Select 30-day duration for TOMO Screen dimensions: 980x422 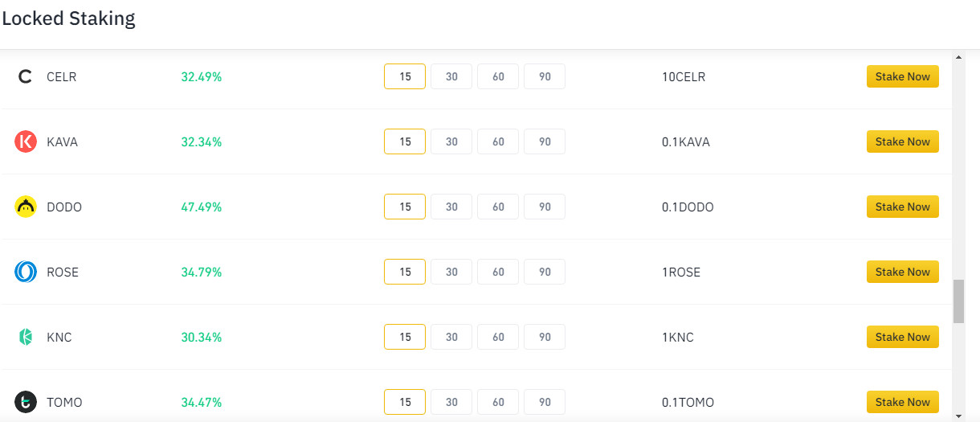(451, 402)
